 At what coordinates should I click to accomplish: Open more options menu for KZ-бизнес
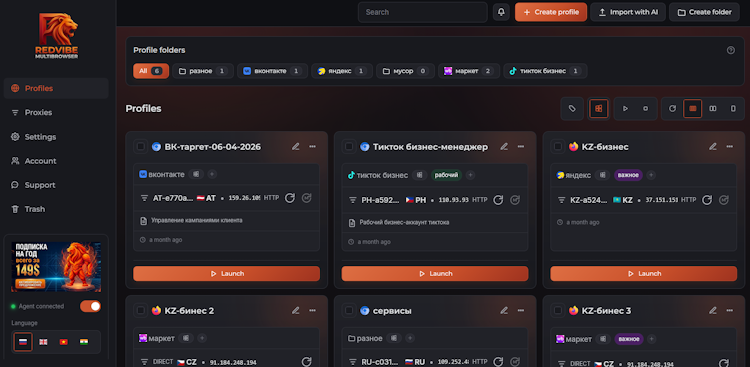[729, 146]
